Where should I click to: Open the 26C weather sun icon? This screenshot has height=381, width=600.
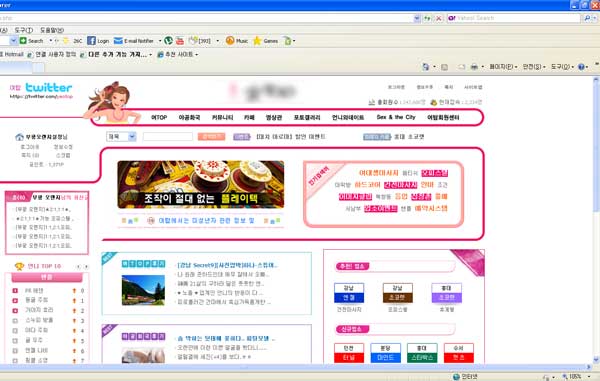(66, 41)
